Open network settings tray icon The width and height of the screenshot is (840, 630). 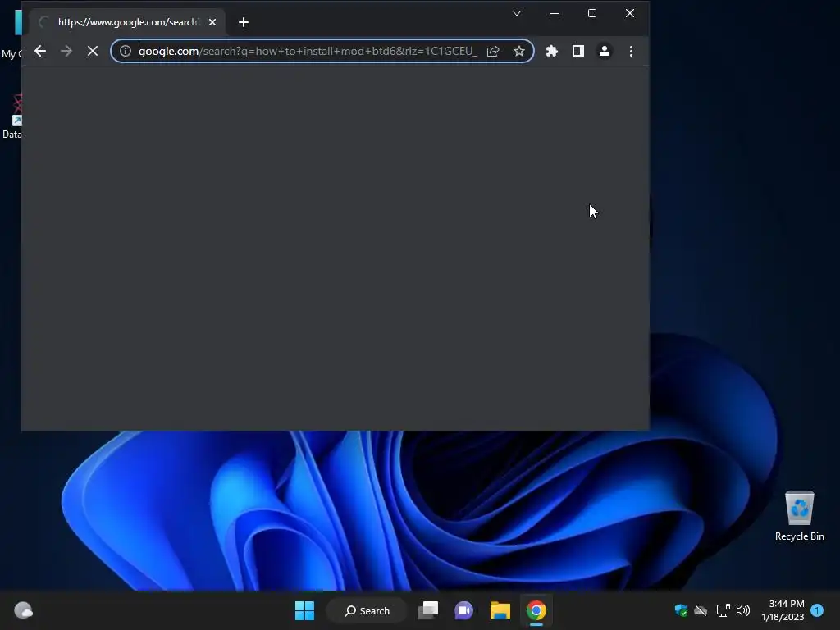click(724, 610)
